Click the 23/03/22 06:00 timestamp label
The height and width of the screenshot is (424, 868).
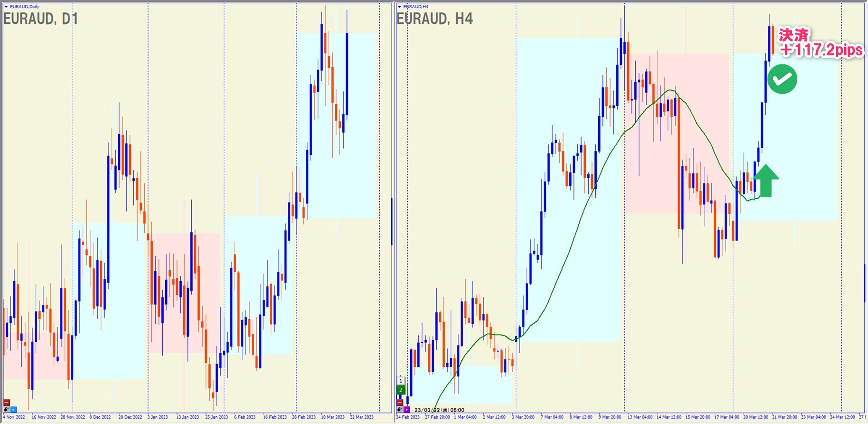(x=439, y=410)
